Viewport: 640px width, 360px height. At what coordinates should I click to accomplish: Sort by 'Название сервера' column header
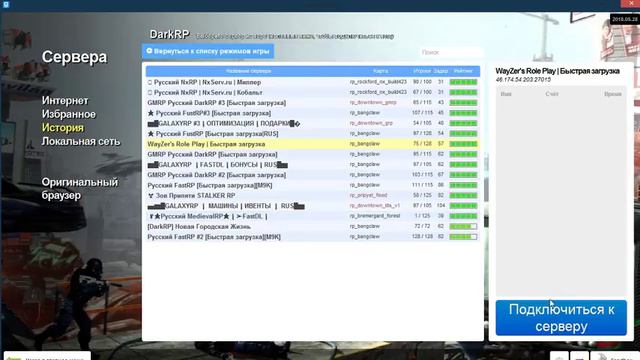pyautogui.click(x=248, y=71)
